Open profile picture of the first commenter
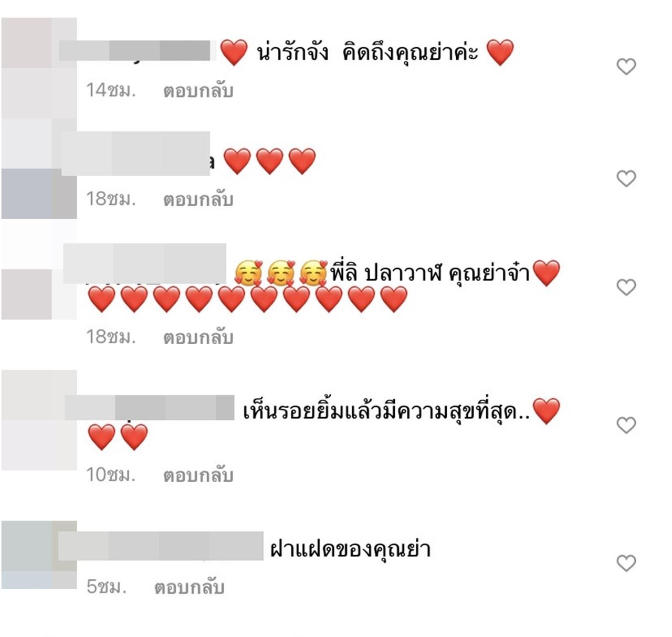Viewport: 672px width, 637px height. (39, 68)
